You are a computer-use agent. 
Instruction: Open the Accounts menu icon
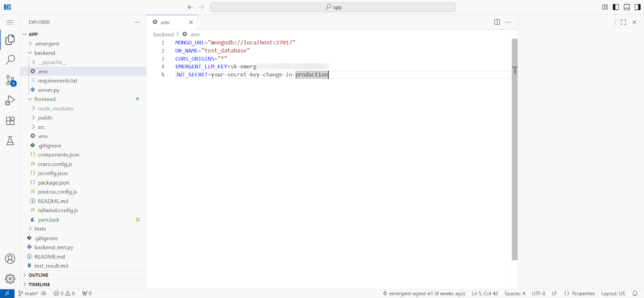click(10, 259)
